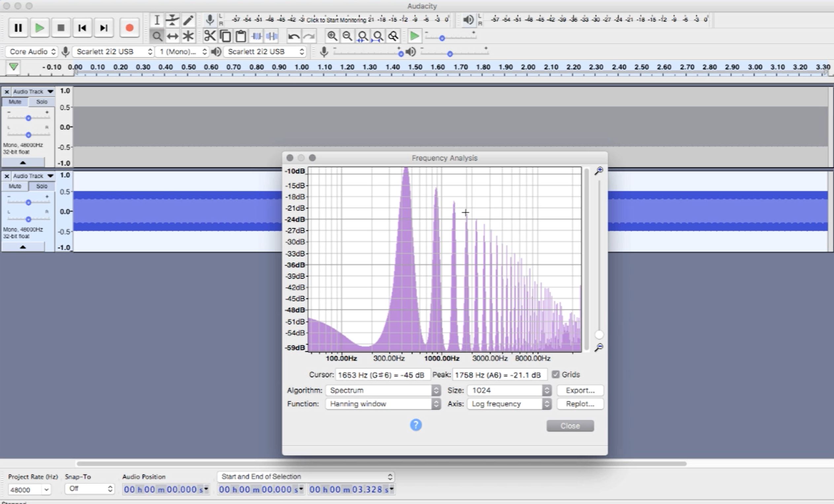Screen dimensions: 834x504
Task: Click the Fit Project in Window icon
Action: (377, 36)
